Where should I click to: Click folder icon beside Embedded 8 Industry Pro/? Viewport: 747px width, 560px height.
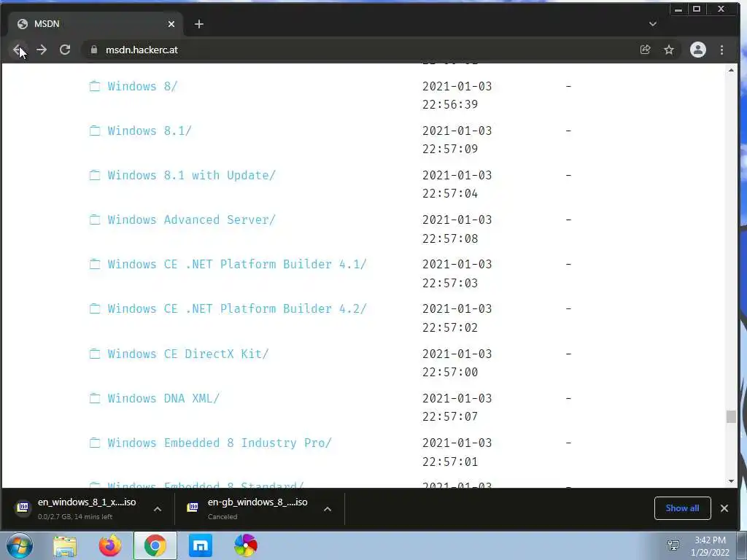tap(95, 443)
